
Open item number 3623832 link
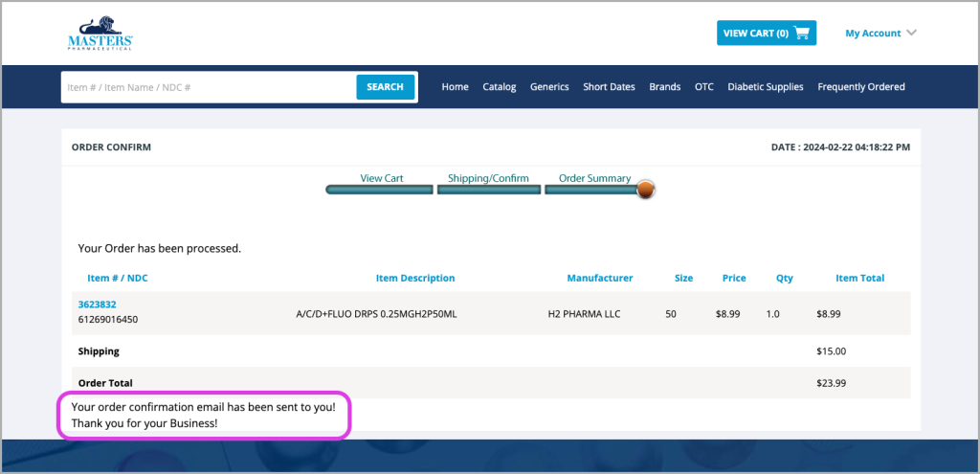97,305
